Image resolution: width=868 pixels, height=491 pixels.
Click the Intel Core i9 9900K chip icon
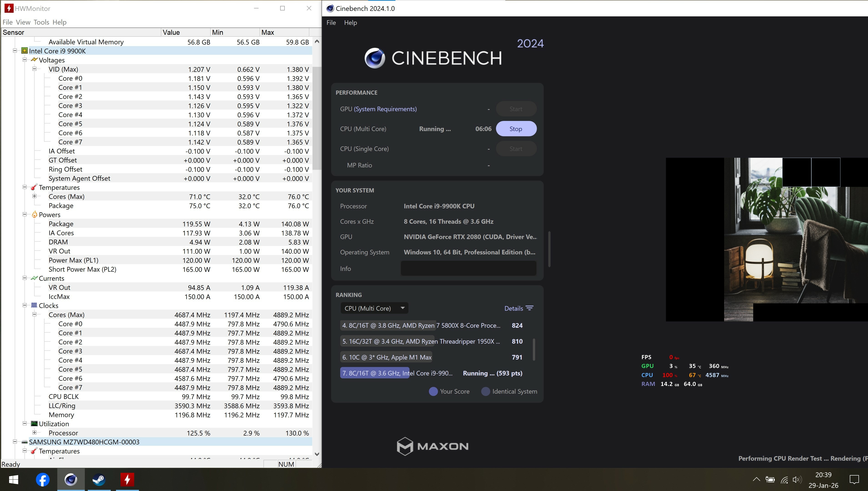[24, 51]
